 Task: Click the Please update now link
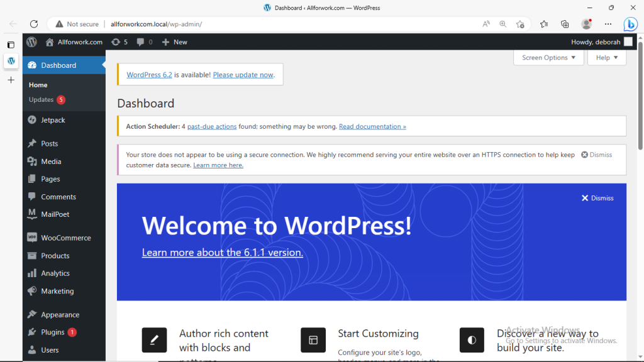click(x=243, y=75)
